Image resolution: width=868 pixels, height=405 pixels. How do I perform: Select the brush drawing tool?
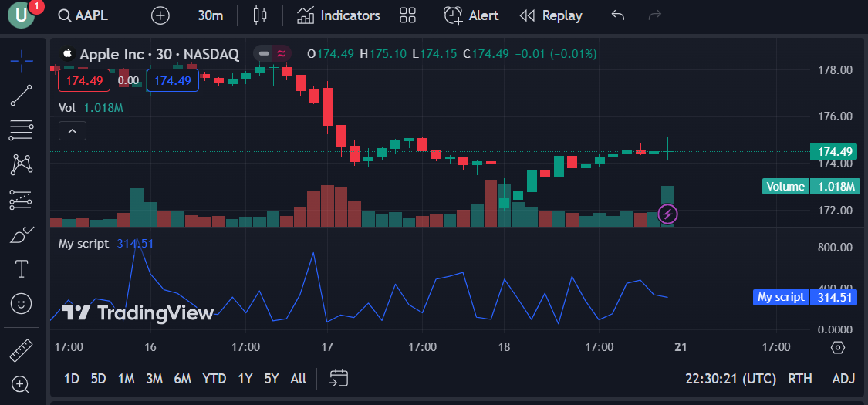[x=21, y=235]
